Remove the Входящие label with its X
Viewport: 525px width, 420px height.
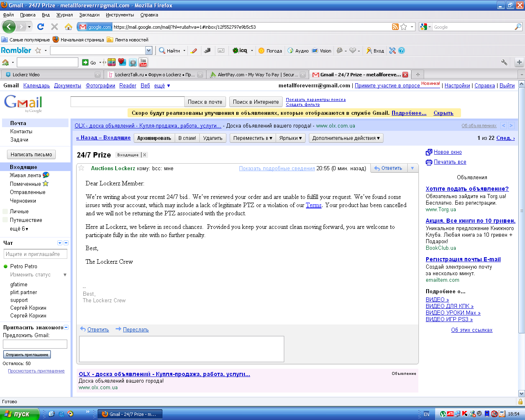[x=144, y=155]
